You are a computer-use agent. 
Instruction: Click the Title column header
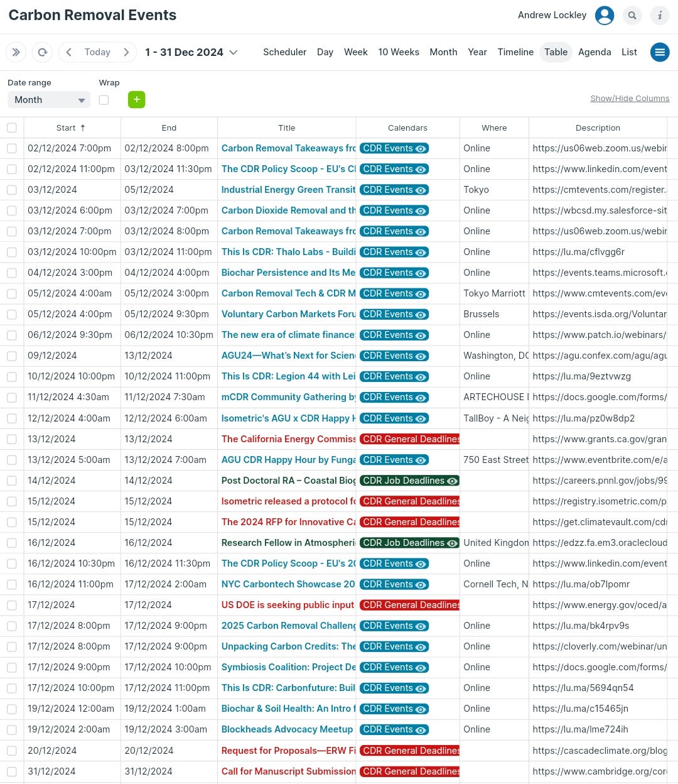pyautogui.click(x=286, y=128)
